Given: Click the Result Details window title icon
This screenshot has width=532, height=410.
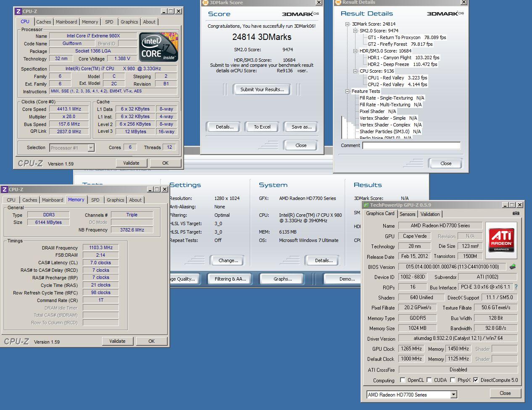Looking at the screenshot, I should 338,3.
